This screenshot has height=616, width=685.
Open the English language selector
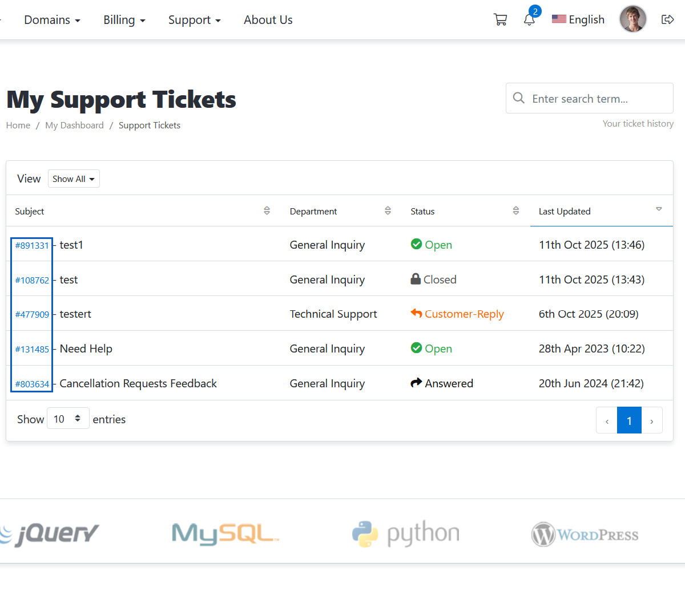pyautogui.click(x=578, y=20)
